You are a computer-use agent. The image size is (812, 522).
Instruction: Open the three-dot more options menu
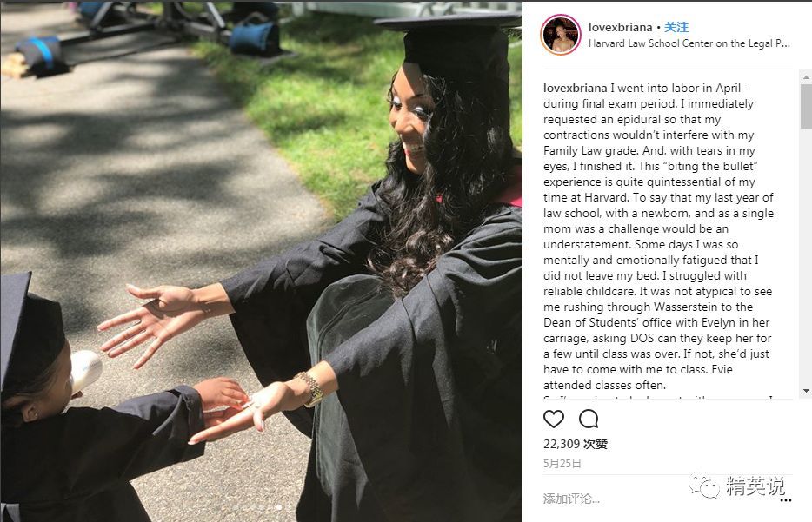[786, 499]
